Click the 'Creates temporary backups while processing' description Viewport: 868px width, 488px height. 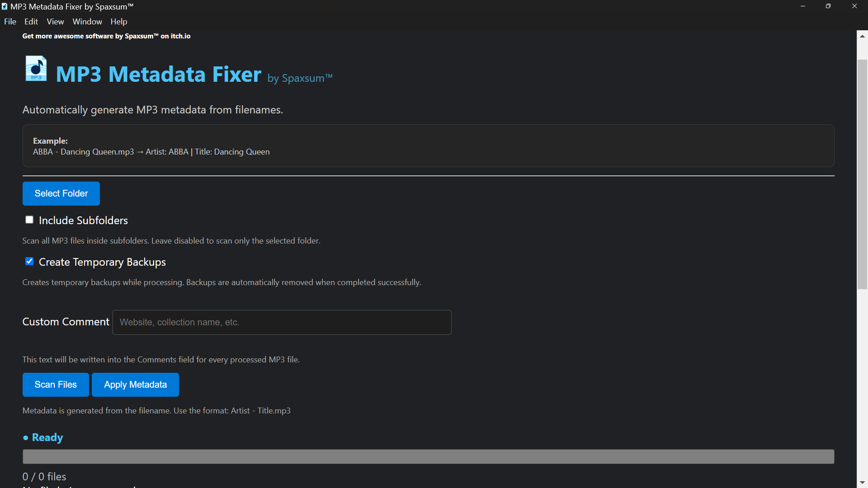[222, 282]
